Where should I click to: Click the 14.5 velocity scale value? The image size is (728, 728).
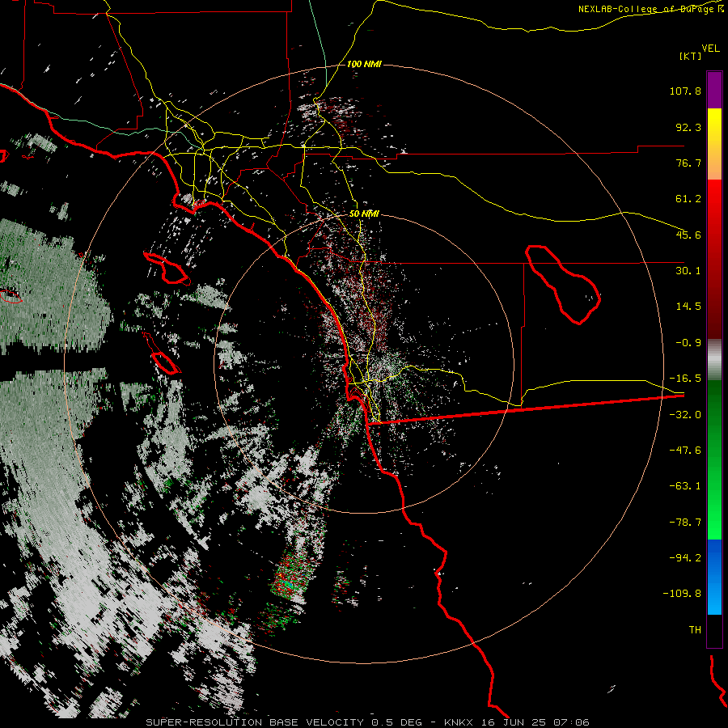688,307
